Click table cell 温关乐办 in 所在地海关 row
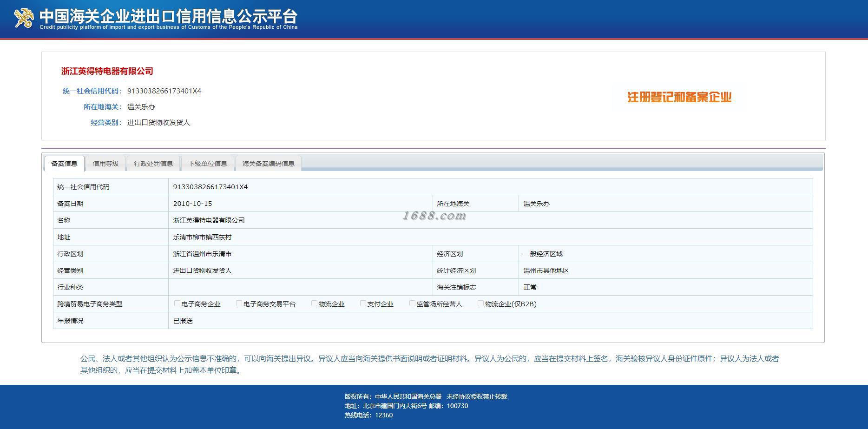 [536, 204]
